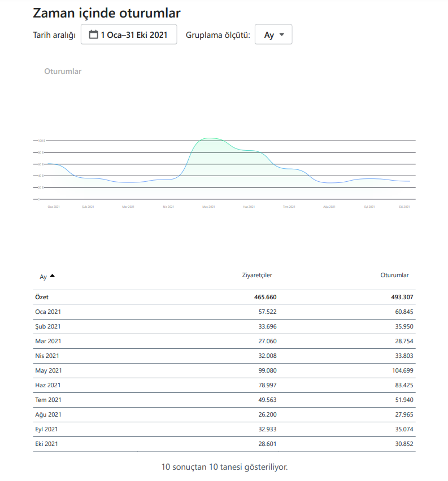448x481 pixels.
Task: Click visitors value 26.200
Action: (267, 415)
